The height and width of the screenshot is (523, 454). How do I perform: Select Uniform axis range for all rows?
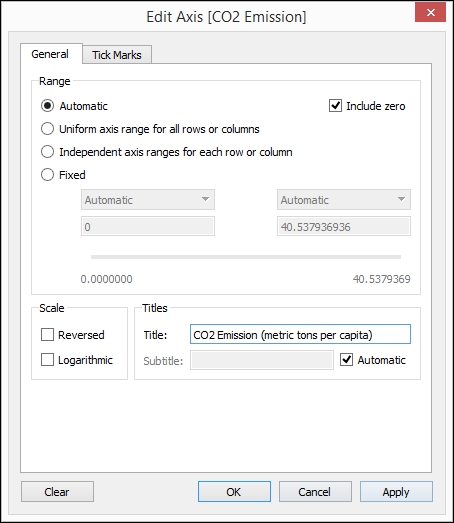pyautogui.click(x=47, y=129)
